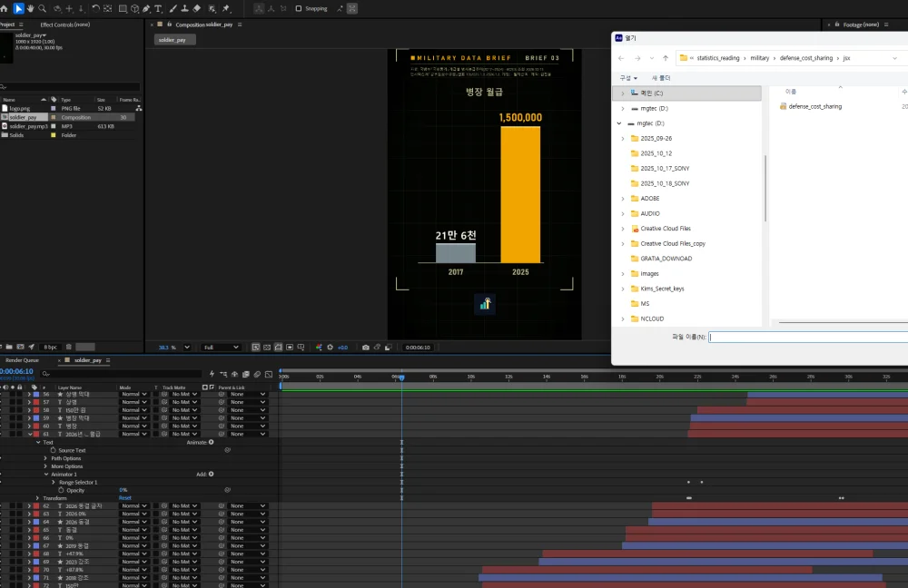Screen dimensions: 908x588
Task: Click the timeline layer search field
Action: (123, 374)
